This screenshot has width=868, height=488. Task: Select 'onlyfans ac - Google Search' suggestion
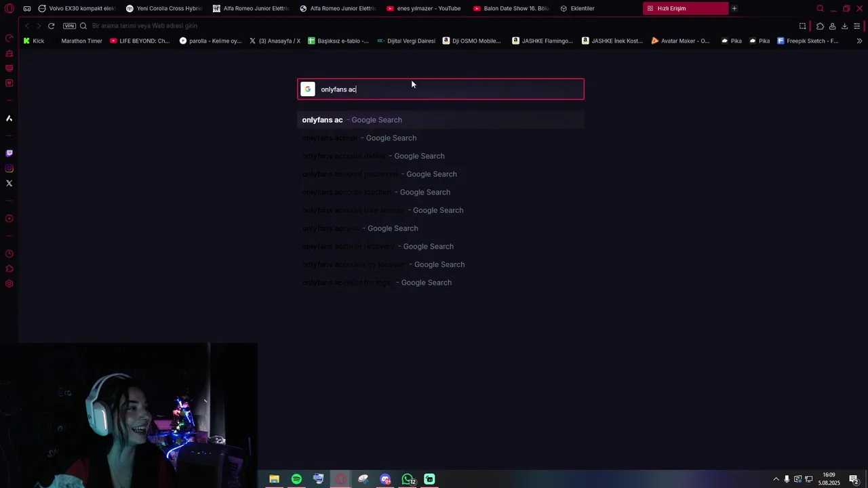tap(441, 120)
